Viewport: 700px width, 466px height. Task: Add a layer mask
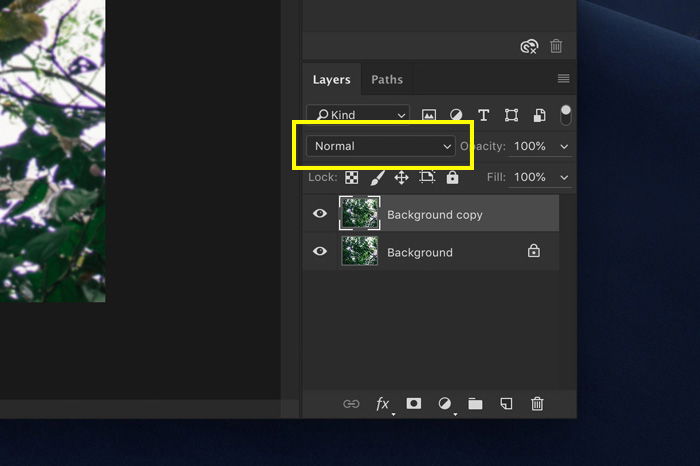[413, 404]
